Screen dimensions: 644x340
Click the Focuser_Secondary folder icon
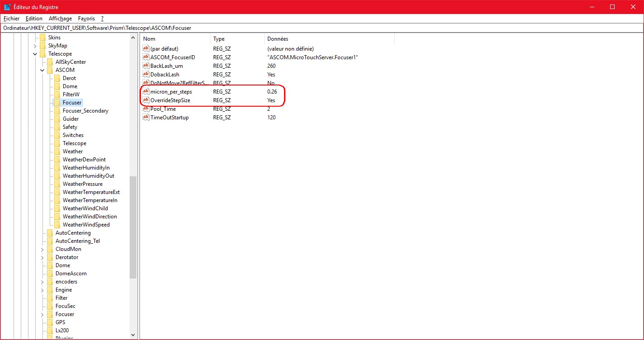[x=57, y=111]
